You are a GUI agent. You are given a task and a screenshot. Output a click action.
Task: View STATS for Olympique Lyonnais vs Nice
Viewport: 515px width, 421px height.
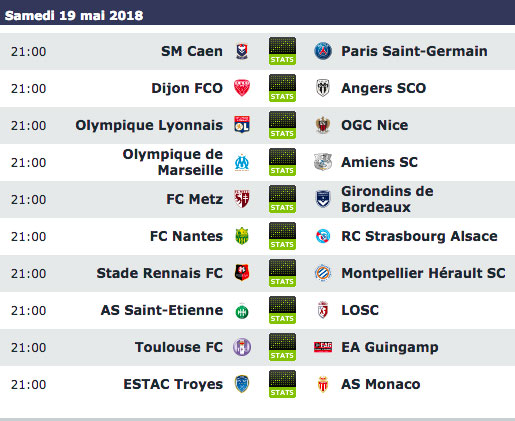click(282, 125)
